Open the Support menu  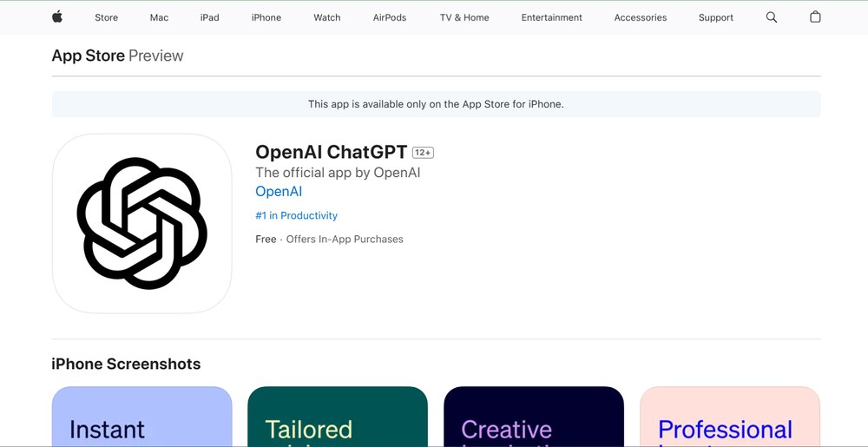[716, 17]
